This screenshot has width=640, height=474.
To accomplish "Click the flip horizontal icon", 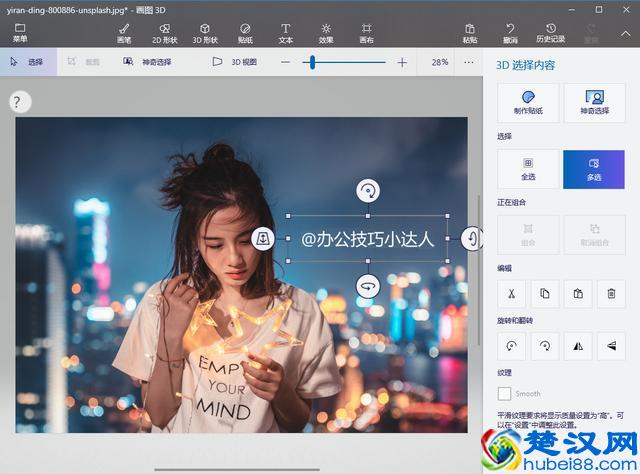I will [577, 345].
